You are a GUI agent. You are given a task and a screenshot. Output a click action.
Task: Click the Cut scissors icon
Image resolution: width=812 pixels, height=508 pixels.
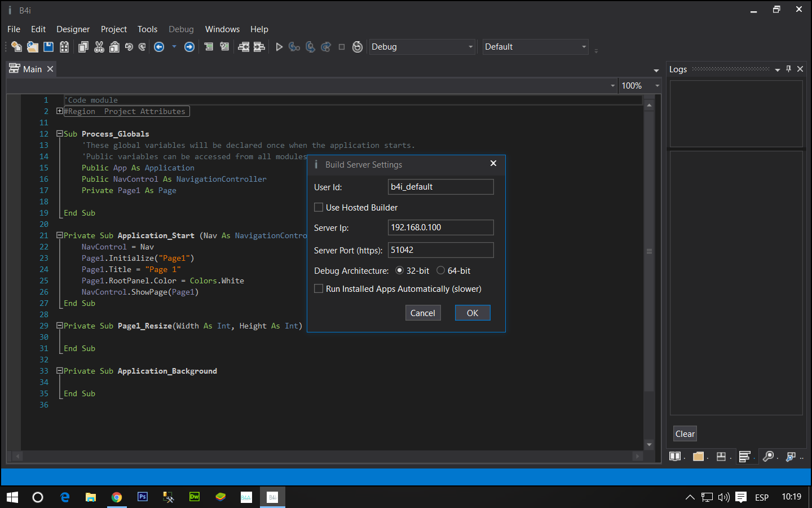[99, 47]
